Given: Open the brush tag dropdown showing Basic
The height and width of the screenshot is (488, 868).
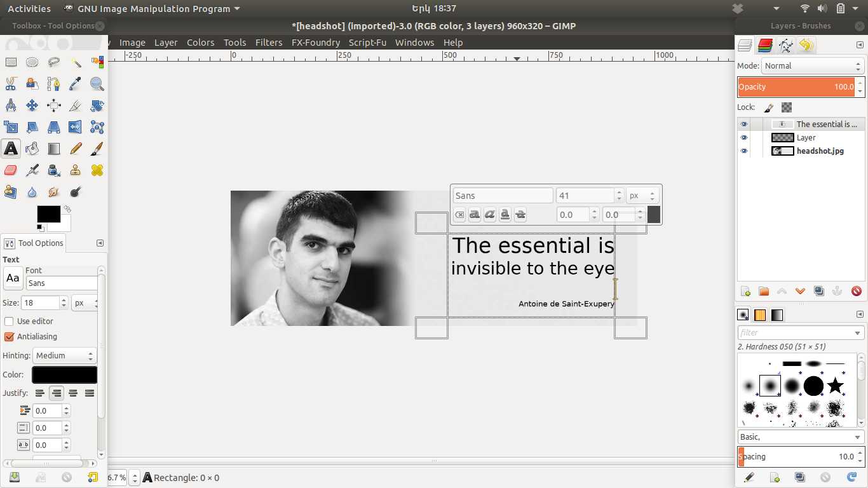Looking at the screenshot, I should point(799,437).
